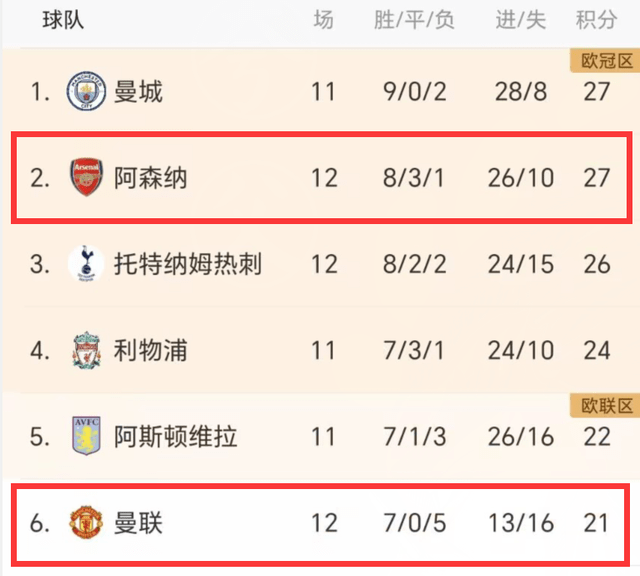The image size is (640, 576).
Task: Click the Arsenal club crest
Action: point(86,177)
